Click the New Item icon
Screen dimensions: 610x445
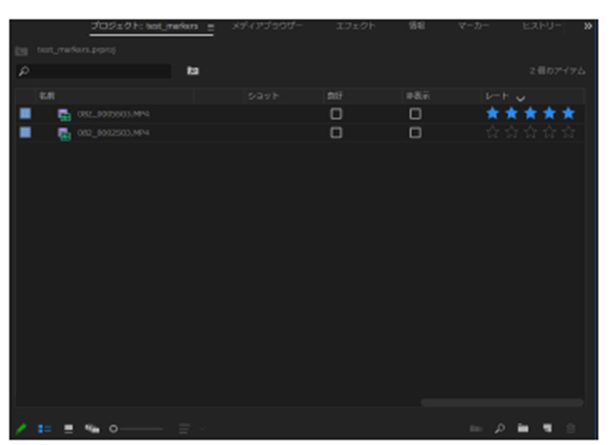click(547, 428)
